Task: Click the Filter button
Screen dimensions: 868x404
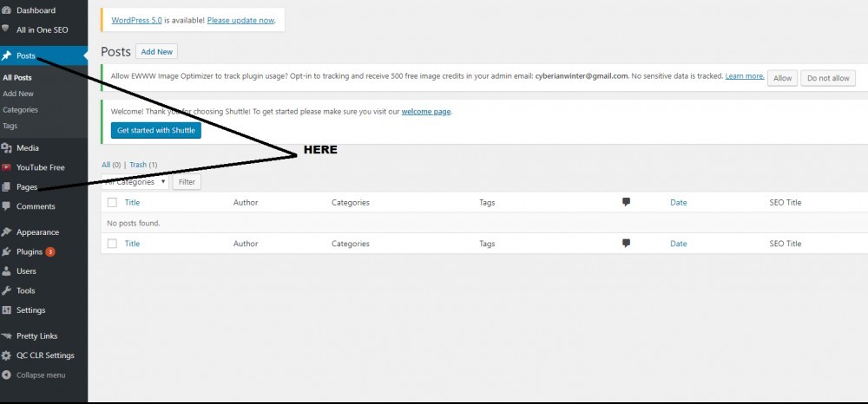Action: pos(187,182)
